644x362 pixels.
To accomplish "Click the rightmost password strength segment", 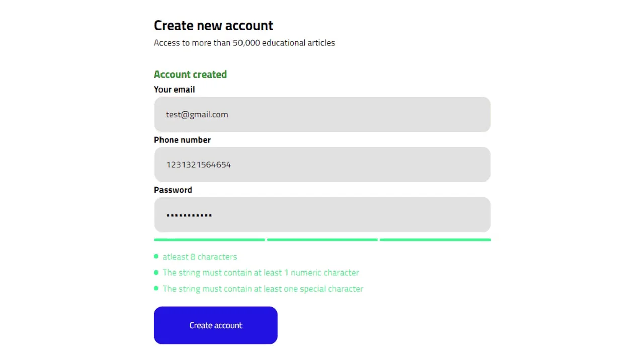I will [x=435, y=240].
